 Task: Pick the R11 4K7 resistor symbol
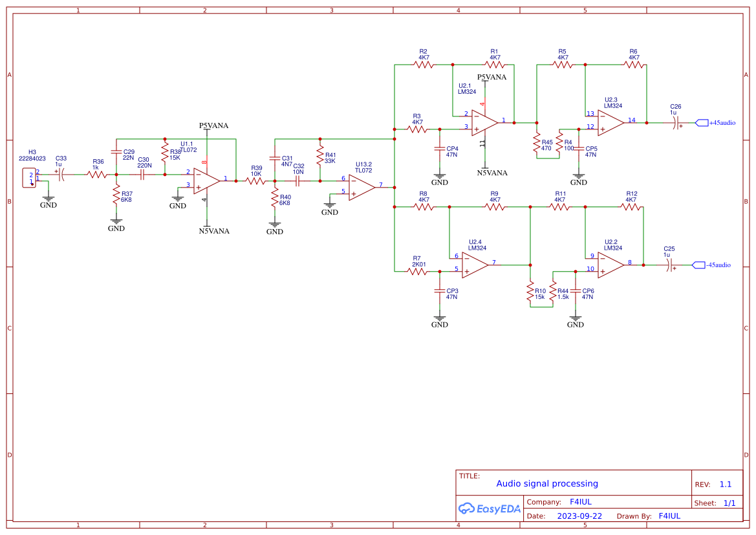[559, 207]
